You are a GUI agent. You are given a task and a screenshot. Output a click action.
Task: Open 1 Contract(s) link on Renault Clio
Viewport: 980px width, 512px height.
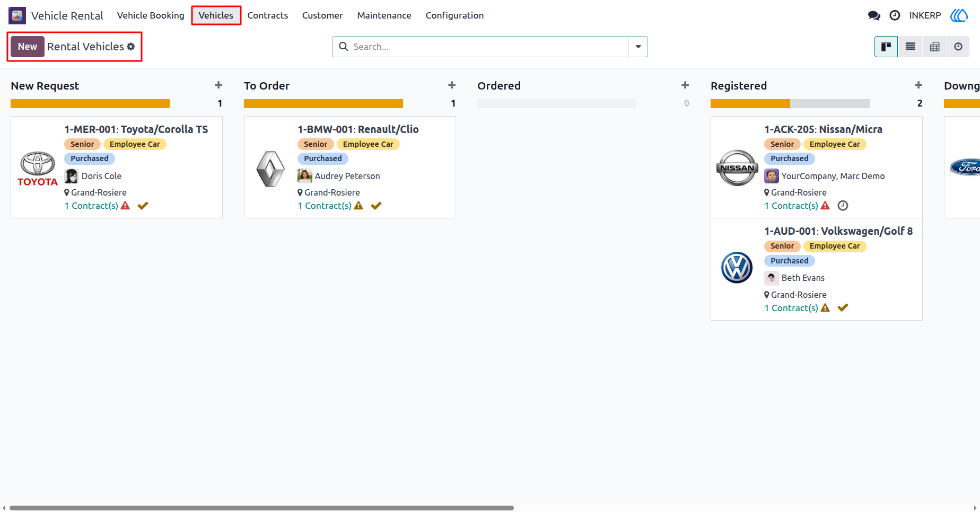pos(325,206)
